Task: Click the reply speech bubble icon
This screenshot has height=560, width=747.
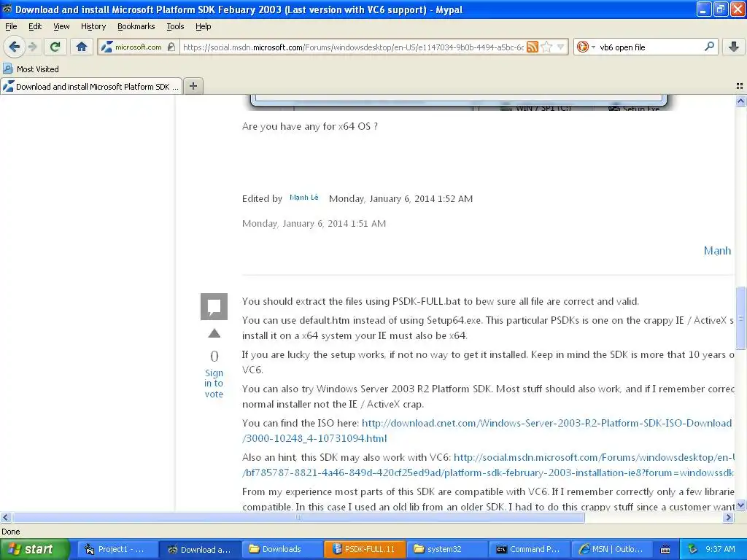Action: pyautogui.click(x=214, y=306)
